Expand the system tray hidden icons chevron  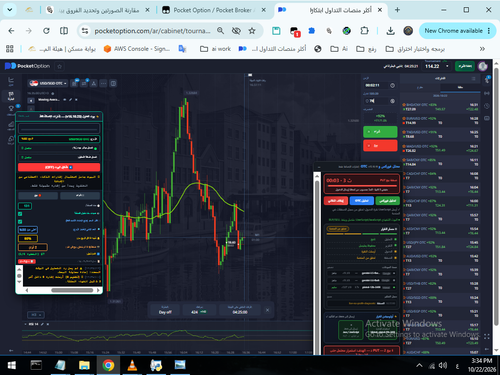[419, 366]
